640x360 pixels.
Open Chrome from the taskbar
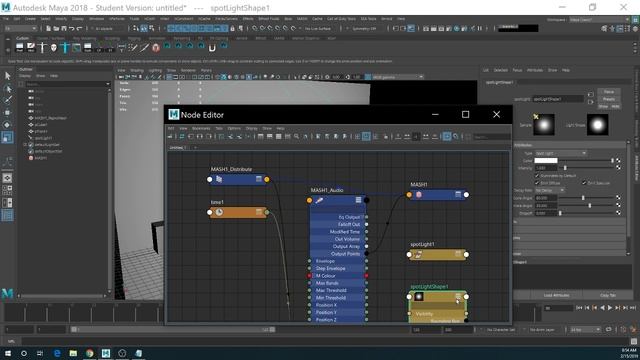coord(89,353)
